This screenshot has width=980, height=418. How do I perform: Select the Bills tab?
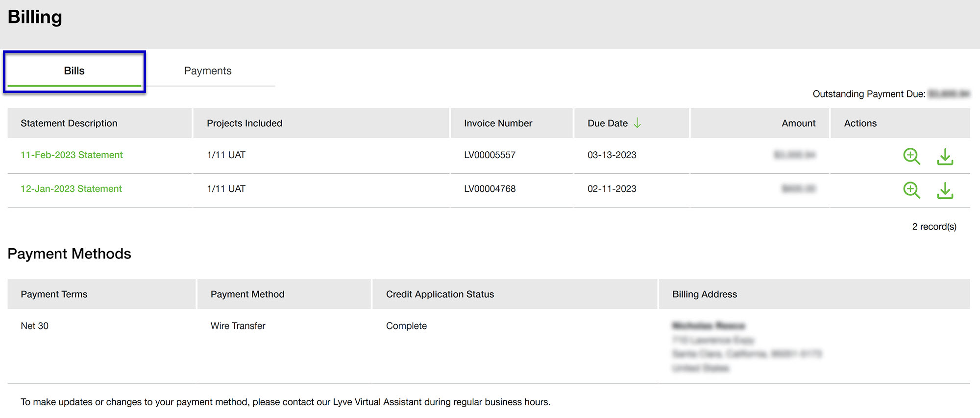(x=74, y=71)
